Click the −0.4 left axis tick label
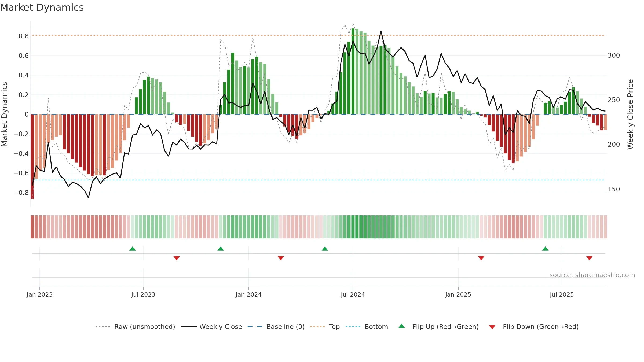 21,153
